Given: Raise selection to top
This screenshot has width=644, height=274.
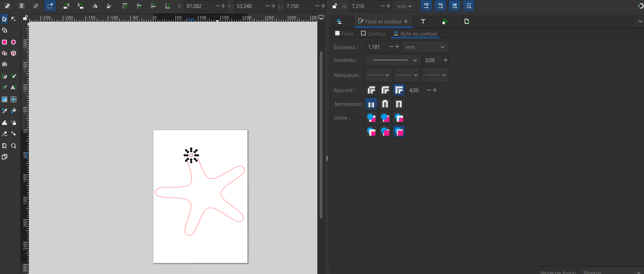Looking at the screenshot, I should coord(125,6).
